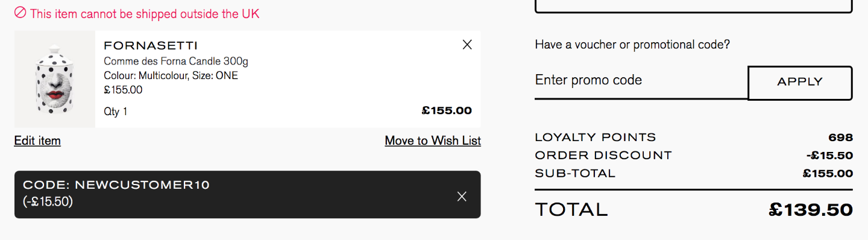
Task: Click the TOTAL £139.50 amount
Action: (x=811, y=210)
